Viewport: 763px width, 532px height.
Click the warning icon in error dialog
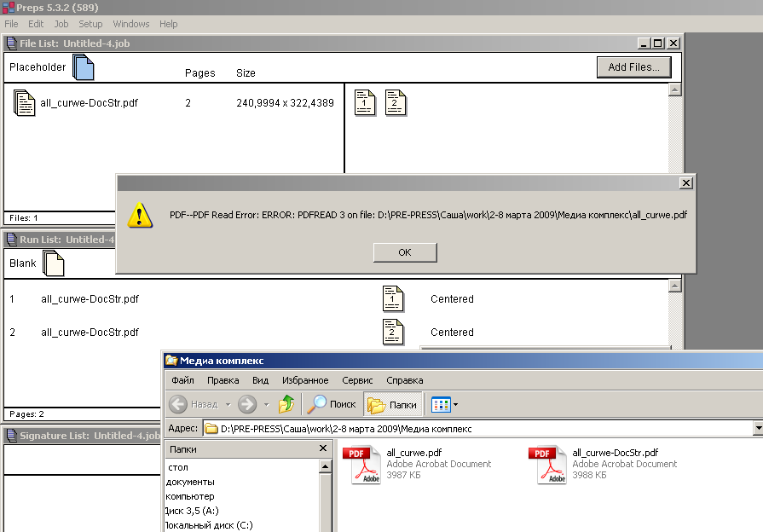[140, 216]
